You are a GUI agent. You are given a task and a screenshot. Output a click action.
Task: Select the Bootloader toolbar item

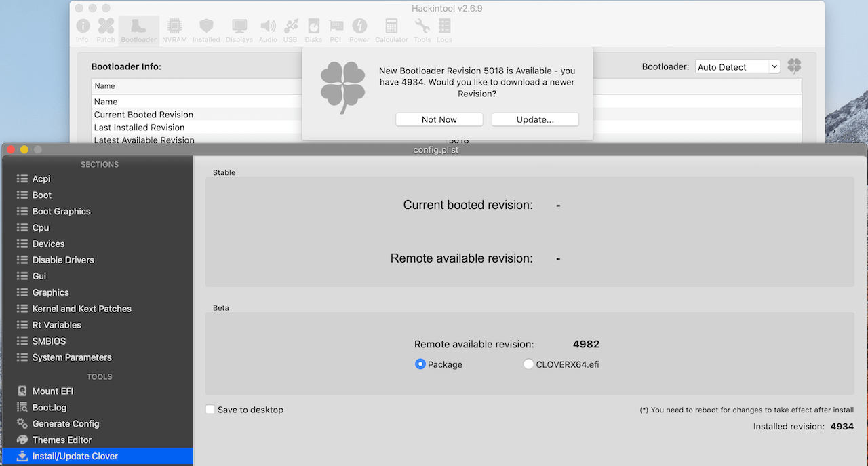pos(138,31)
